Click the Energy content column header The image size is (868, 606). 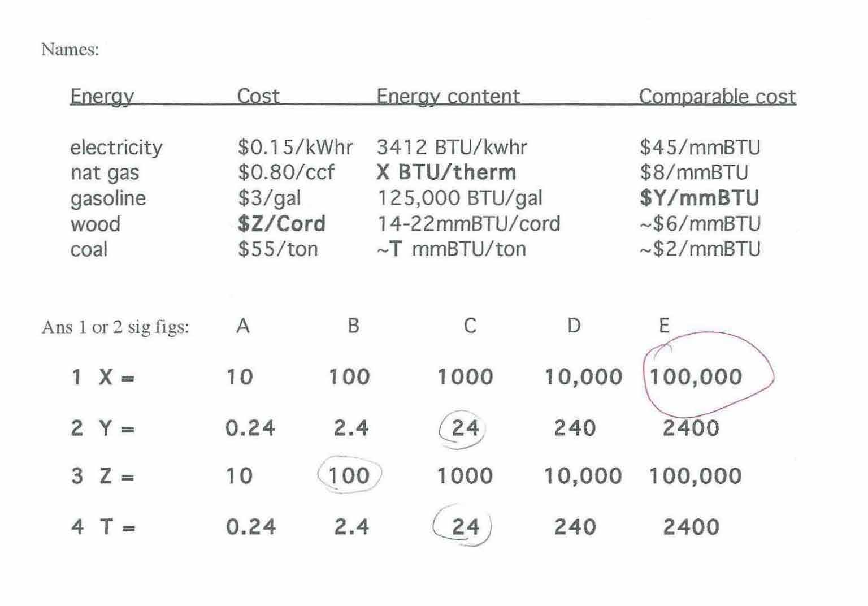[x=448, y=96]
